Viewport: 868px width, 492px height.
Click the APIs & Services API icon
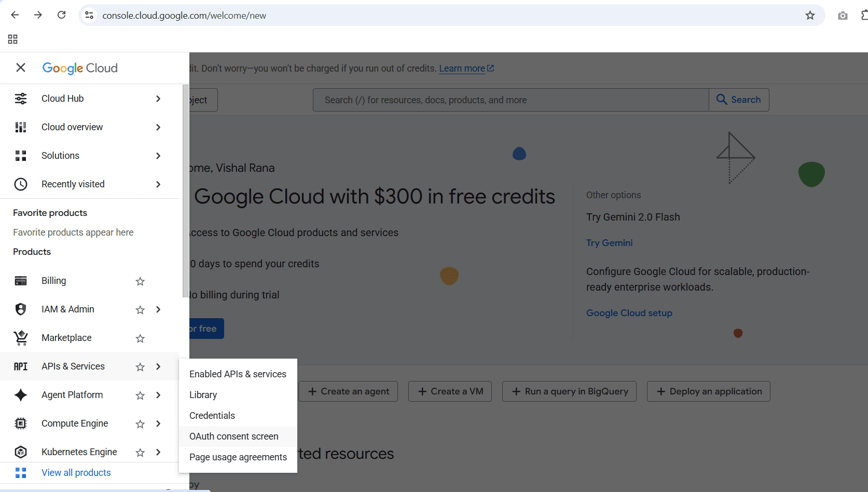21,366
